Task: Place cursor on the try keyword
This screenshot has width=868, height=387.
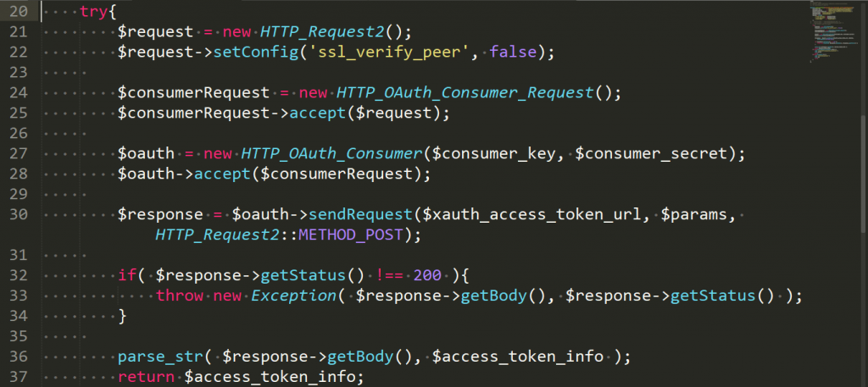Action: [89, 12]
